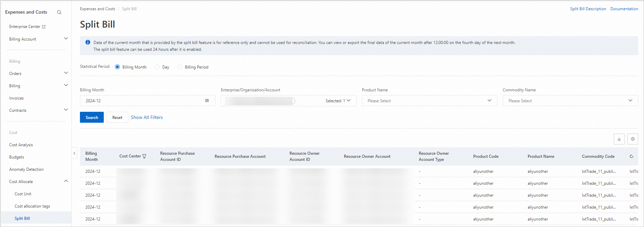Image resolution: width=644 pixels, height=227 pixels.
Task: Open Invoices in the sidebar
Action: (16, 98)
